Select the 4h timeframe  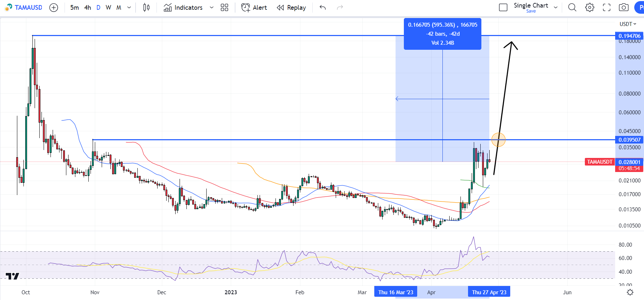coord(88,8)
